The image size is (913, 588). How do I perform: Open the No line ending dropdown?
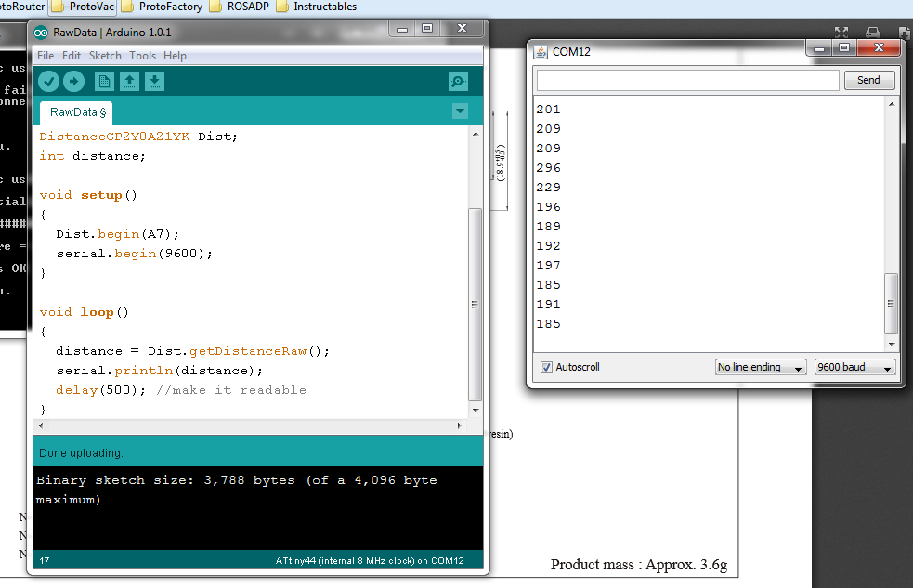(x=761, y=367)
